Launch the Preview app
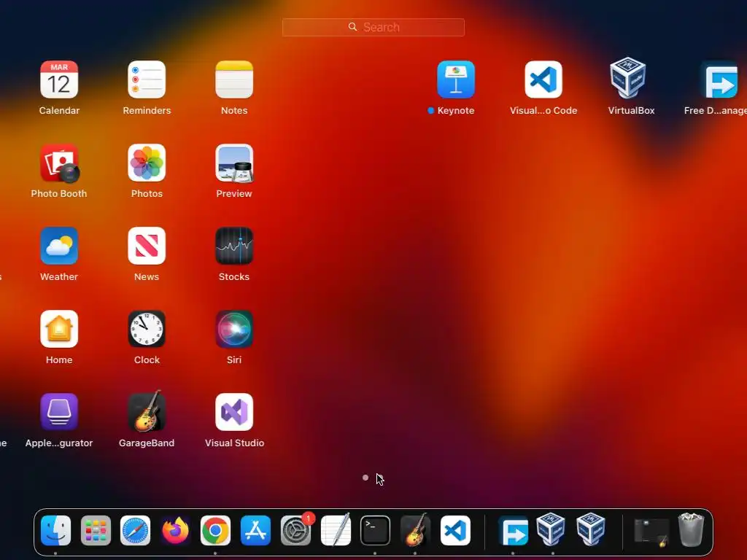Screen dimensions: 747x560 point(234,163)
